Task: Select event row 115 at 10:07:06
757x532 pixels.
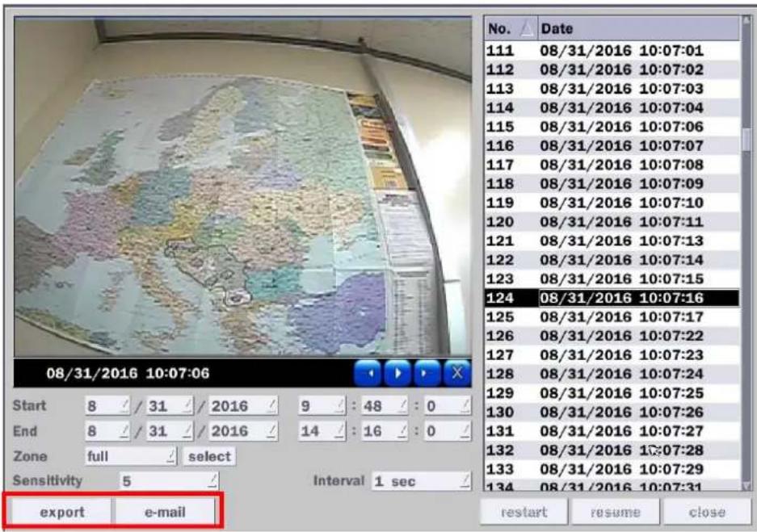Action: tap(612, 127)
